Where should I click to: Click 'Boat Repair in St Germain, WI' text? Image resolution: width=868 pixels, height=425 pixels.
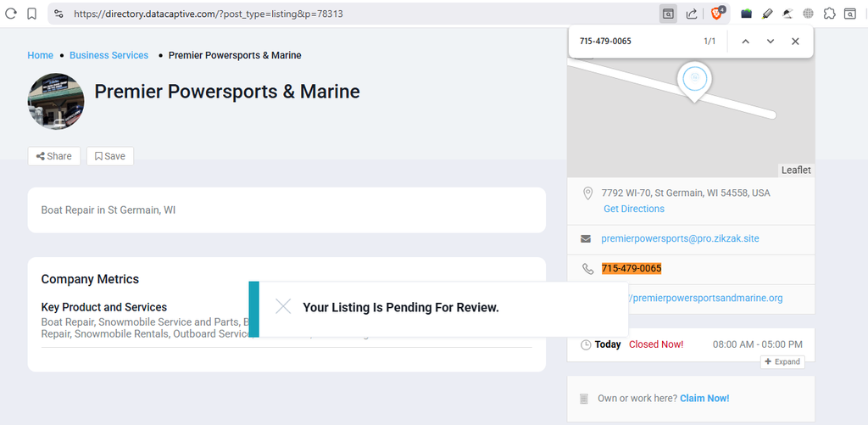pos(108,210)
